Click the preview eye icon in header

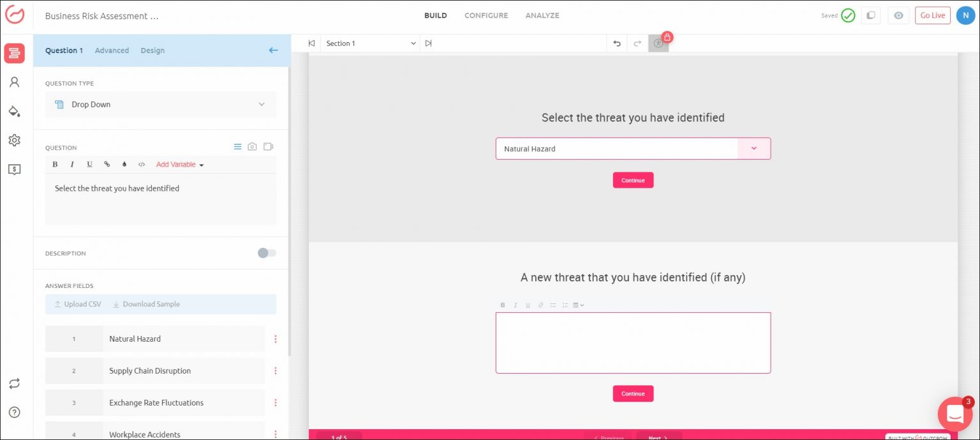[x=898, y=15]
